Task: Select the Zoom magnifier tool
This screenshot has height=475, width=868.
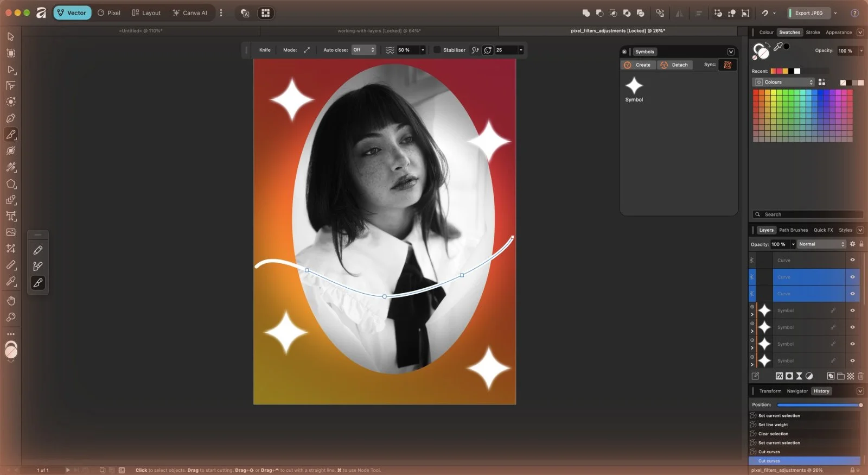Action: (x=10, y=317)
